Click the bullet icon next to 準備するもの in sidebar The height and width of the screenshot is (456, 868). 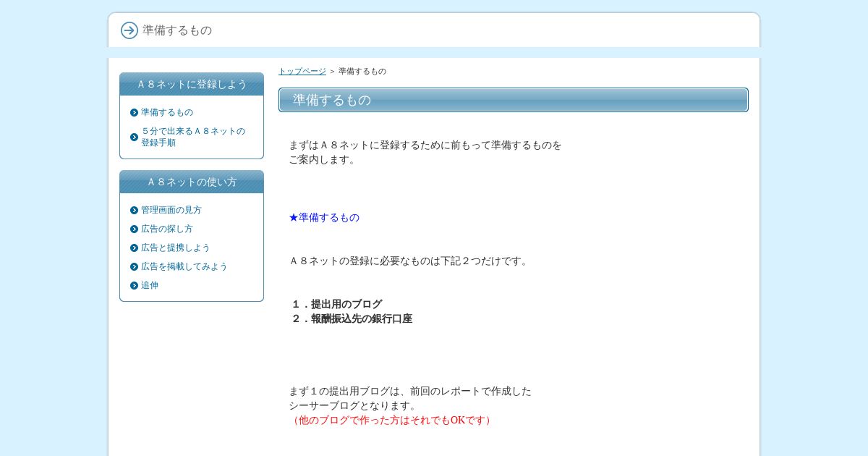point(134,113)
